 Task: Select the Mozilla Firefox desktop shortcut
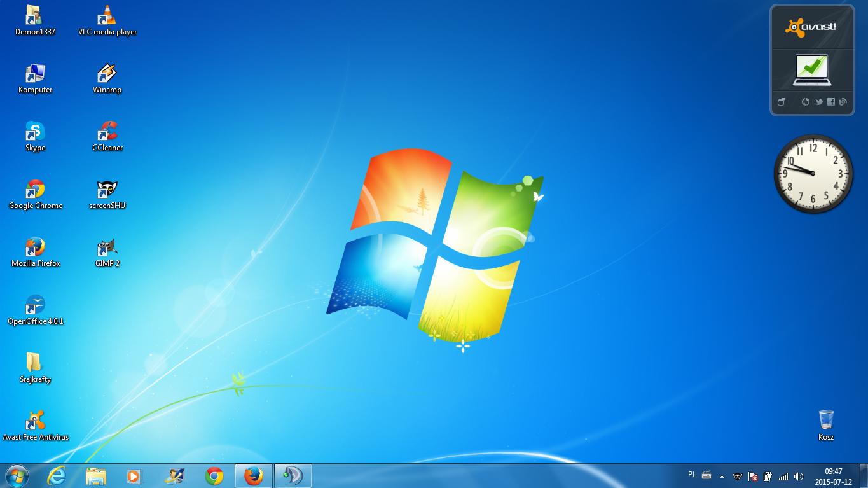[x=36, y=252]
